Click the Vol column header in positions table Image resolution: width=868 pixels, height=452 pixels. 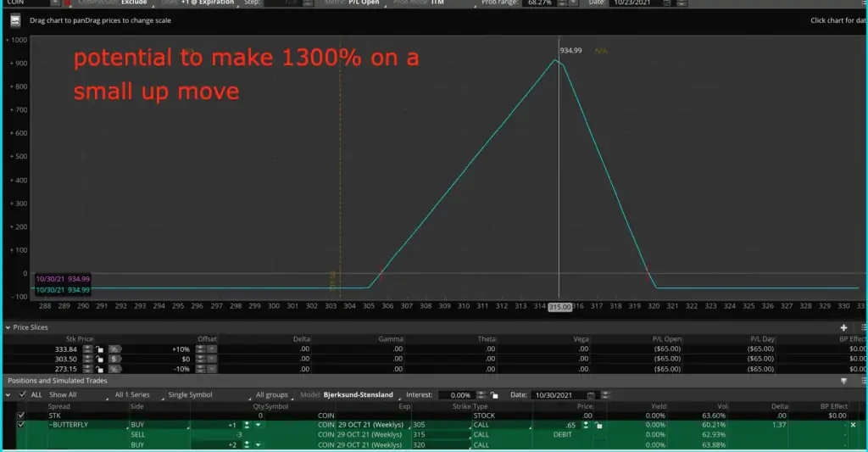coord(722,406)
